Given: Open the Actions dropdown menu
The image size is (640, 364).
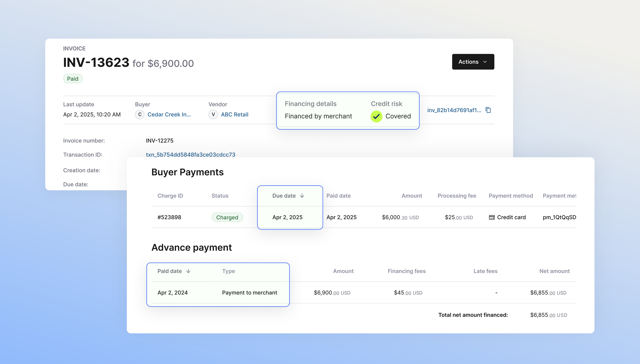Looking at the screenshot, I should point(473,62).
